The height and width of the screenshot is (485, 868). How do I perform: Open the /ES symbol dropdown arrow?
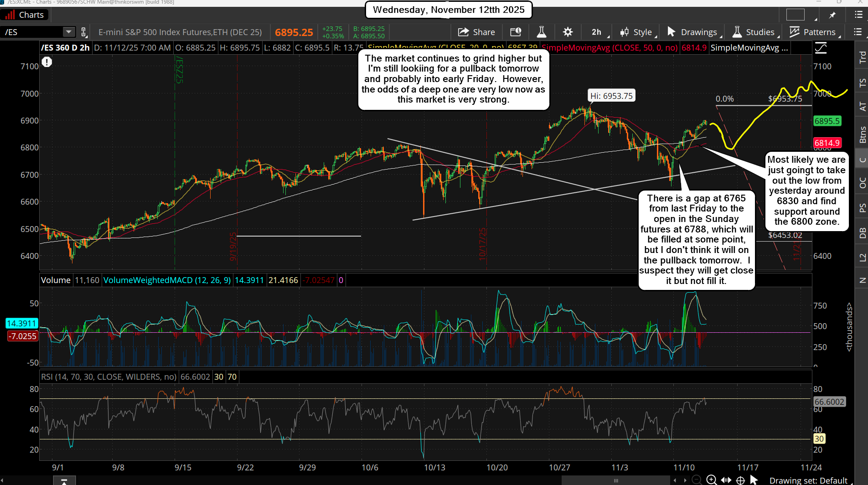point(68,32)
